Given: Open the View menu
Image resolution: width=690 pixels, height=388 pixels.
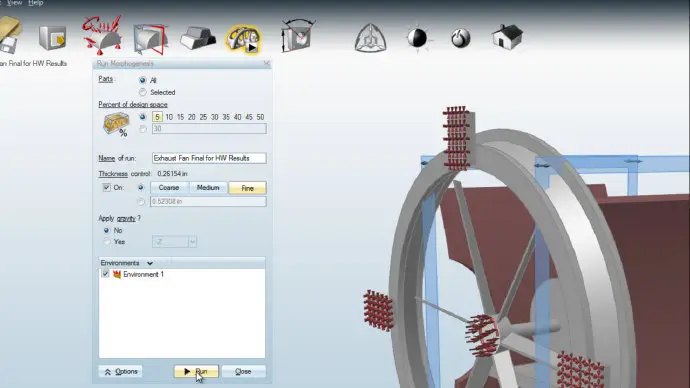Looking at the screenshot, I should 15,3.
